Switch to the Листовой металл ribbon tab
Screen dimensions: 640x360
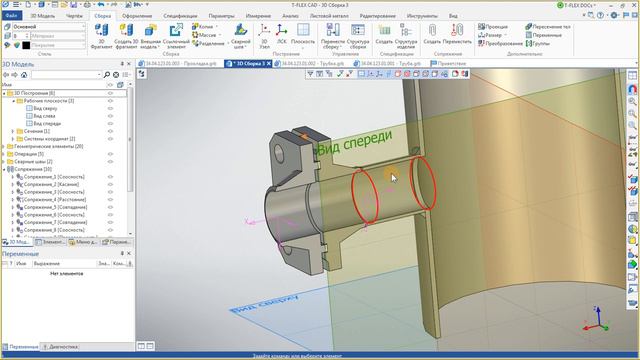pos(329,16)
